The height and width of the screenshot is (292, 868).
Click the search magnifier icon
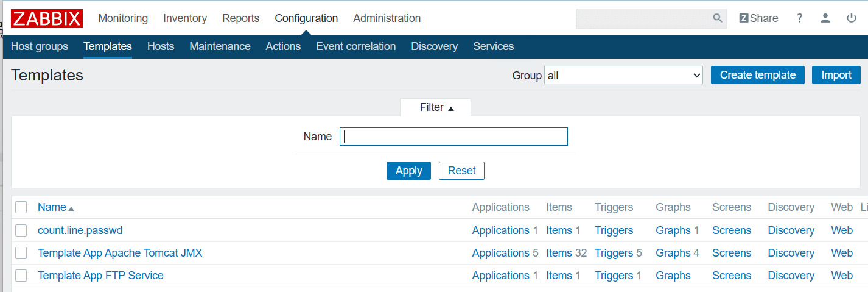click(718, 18)
